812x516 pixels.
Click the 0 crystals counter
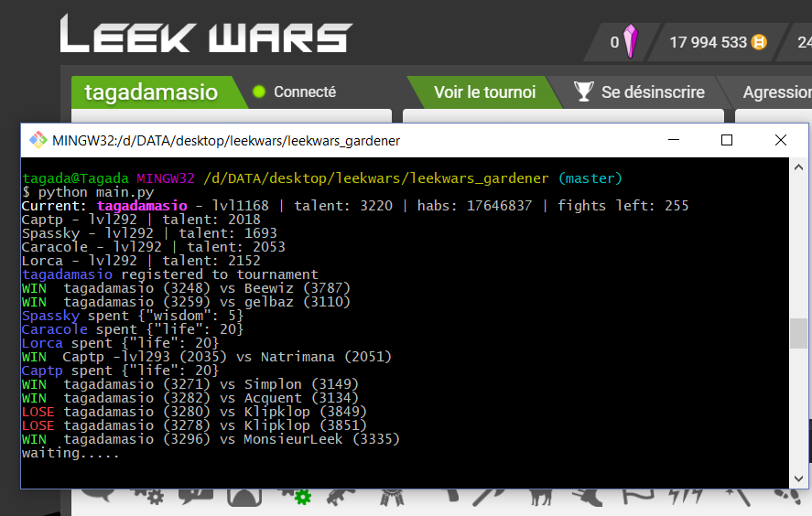(x=623, y=42)
